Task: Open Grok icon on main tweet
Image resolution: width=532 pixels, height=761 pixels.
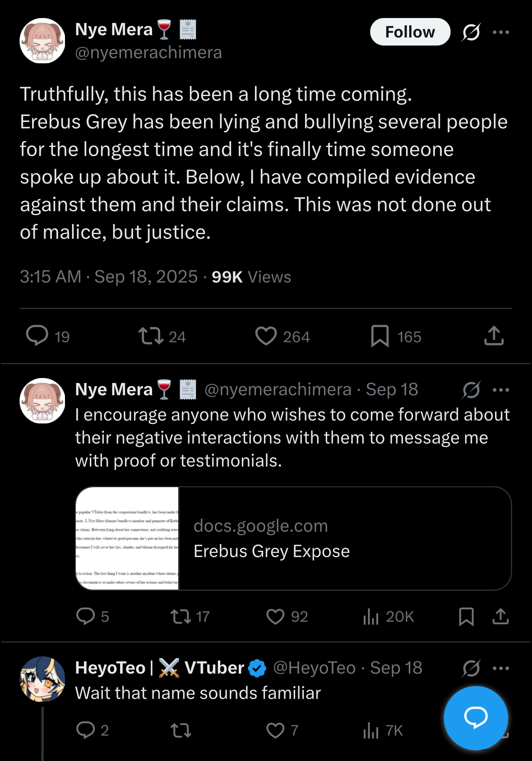Action: click(471, 32)
